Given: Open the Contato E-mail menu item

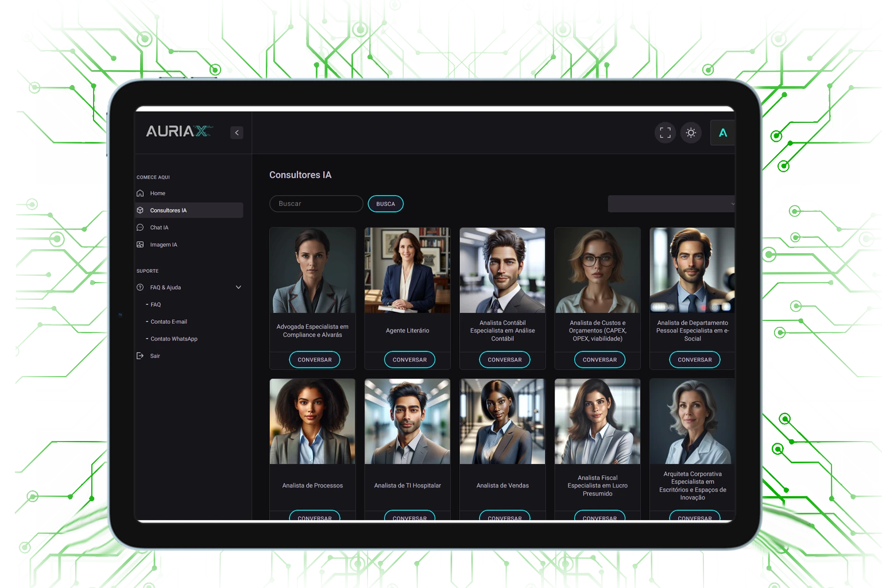Looking at the screenshot, I should pyautogui.click(x=168, y=322).
